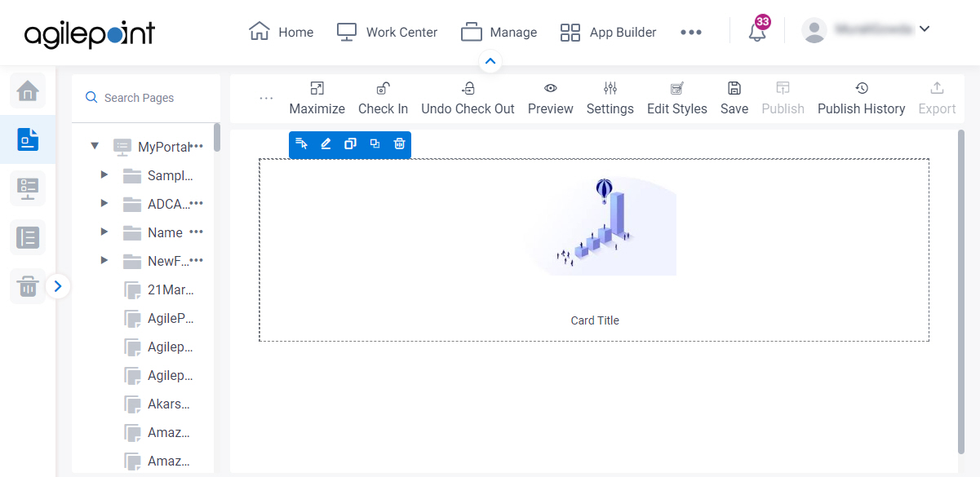Viewport: 980px width, 477px height.
Task: Click the toolbar overflow ellipsis
Action: [x=266, y=98]
